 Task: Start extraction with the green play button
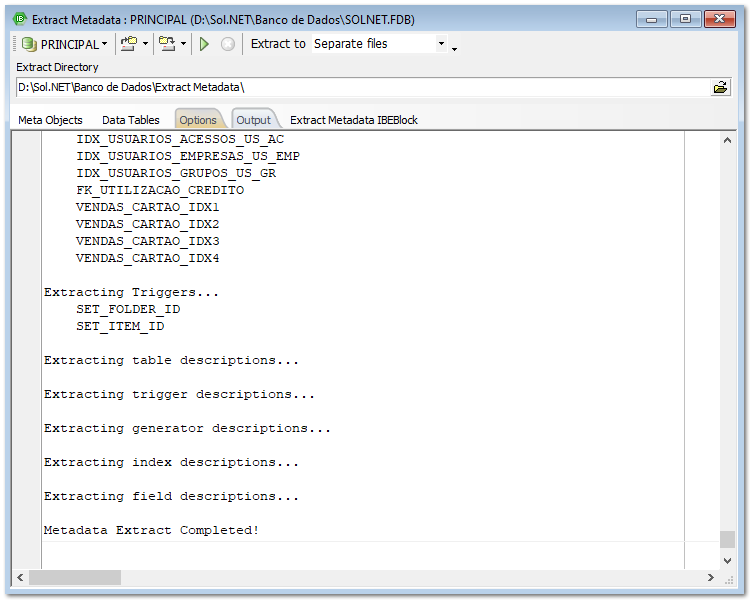[x=204, y=44]
